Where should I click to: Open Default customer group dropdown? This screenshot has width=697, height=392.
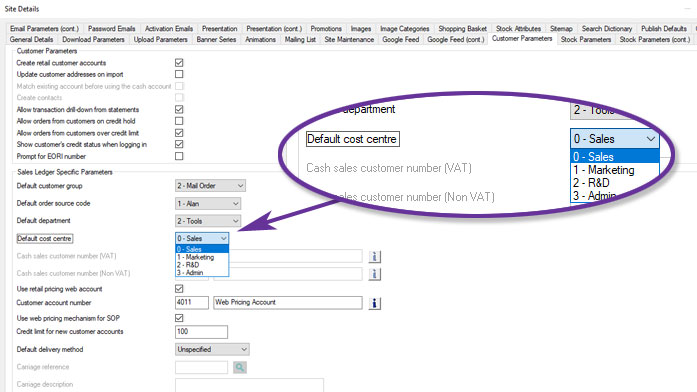point(210,186)
